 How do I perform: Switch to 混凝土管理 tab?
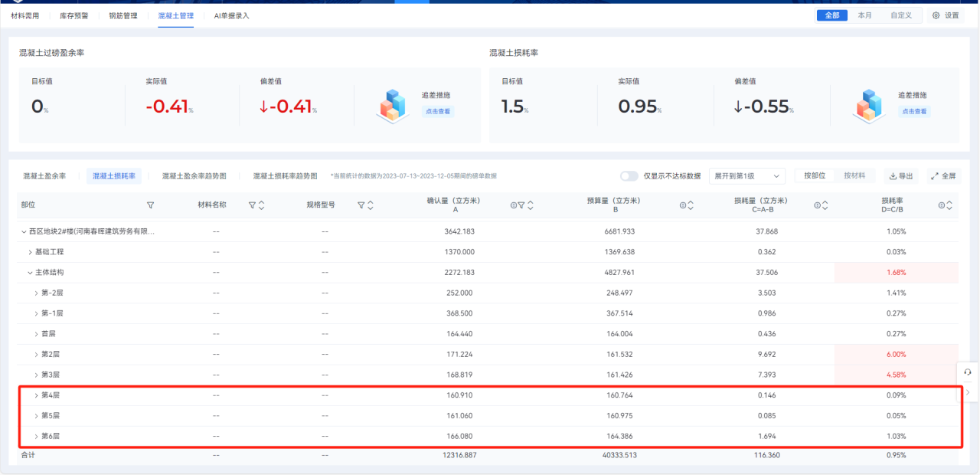tap(175, 15)
